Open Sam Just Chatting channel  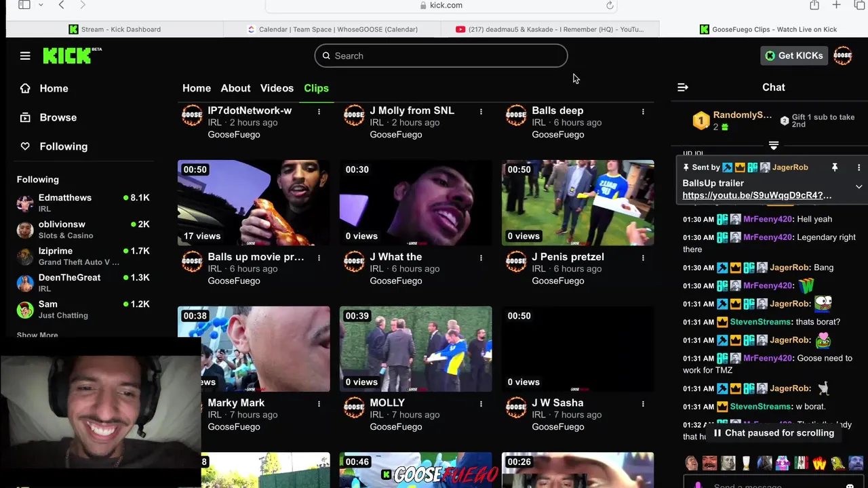83,309
